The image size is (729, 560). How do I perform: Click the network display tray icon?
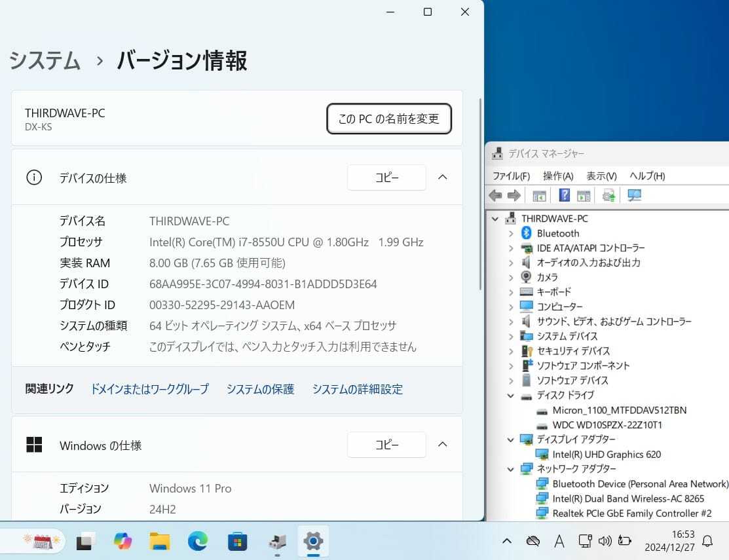[x=584, y=541]
